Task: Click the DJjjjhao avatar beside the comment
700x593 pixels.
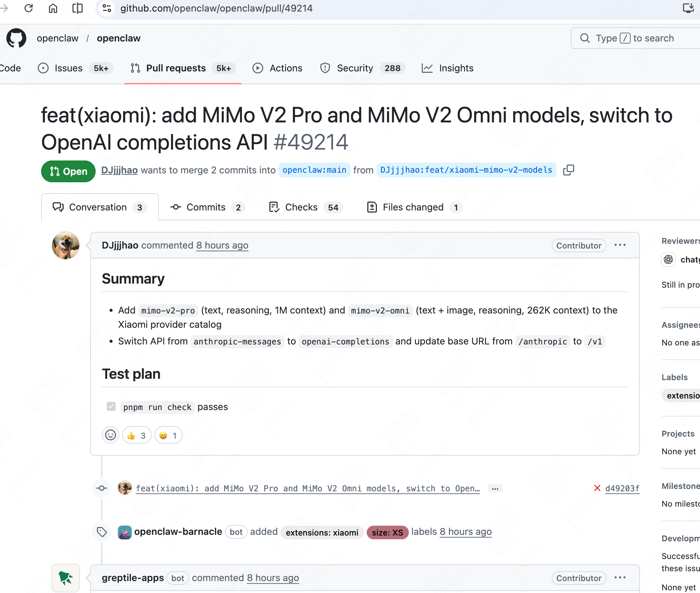Action: [66, 245]
